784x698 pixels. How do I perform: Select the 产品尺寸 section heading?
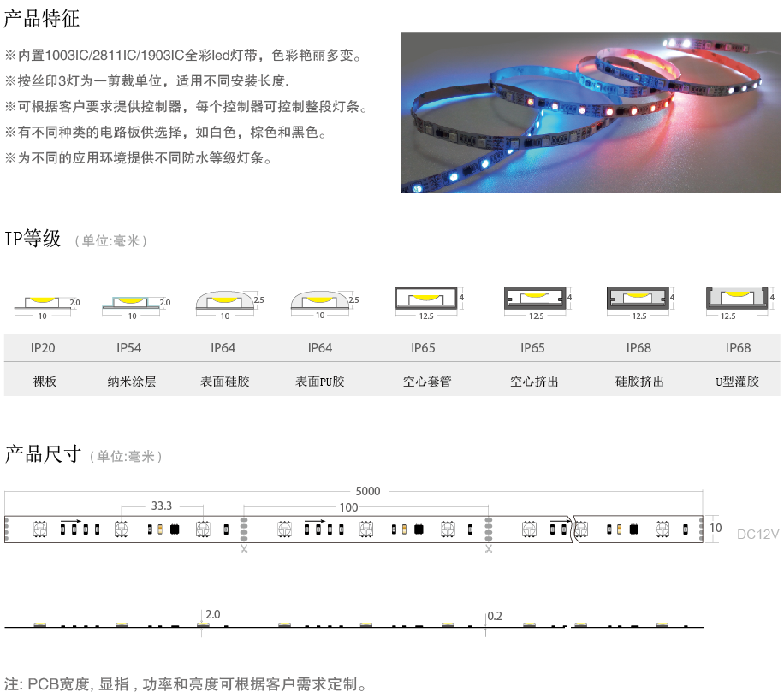coord(43,454)
